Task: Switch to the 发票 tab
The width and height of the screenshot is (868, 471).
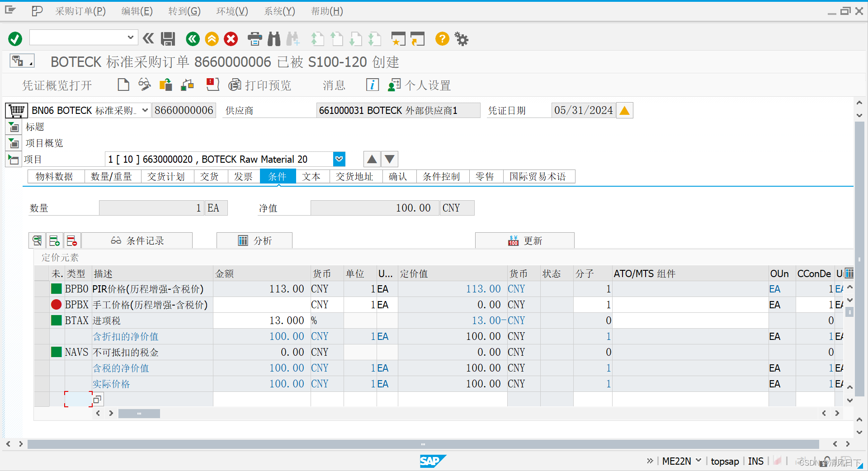Action: tap(244, 176)
